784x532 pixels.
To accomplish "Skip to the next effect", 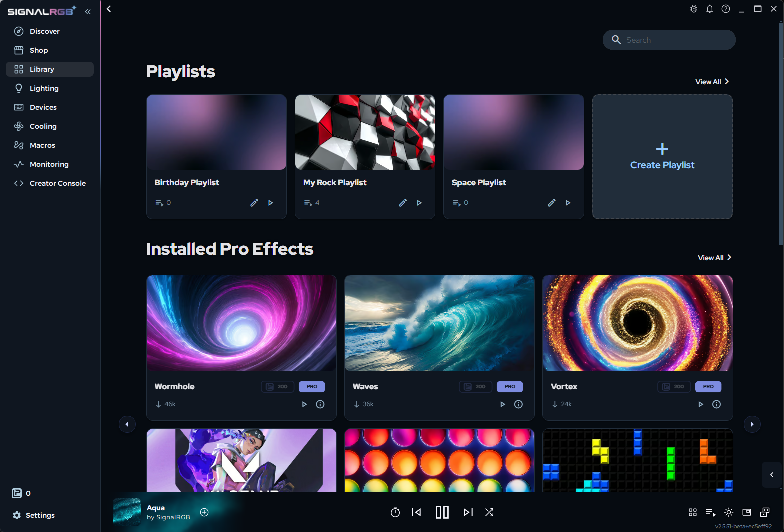I will tap(468, 512).
